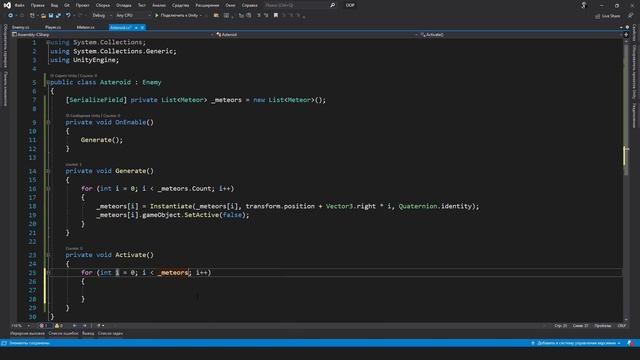
Task: Click the new project toolbar icon
Action: (x=32, y=16)
